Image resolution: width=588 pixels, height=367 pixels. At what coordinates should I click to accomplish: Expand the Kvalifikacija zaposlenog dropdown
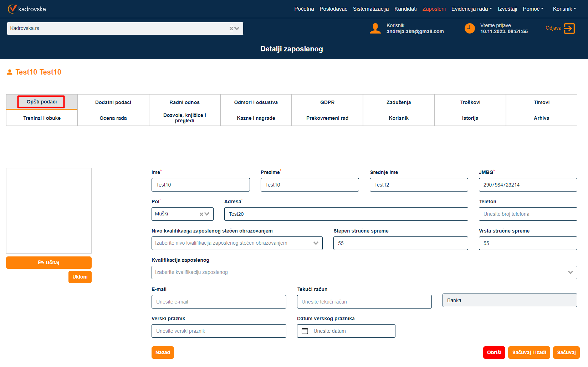pyautogui.click(x=570, y=272)
